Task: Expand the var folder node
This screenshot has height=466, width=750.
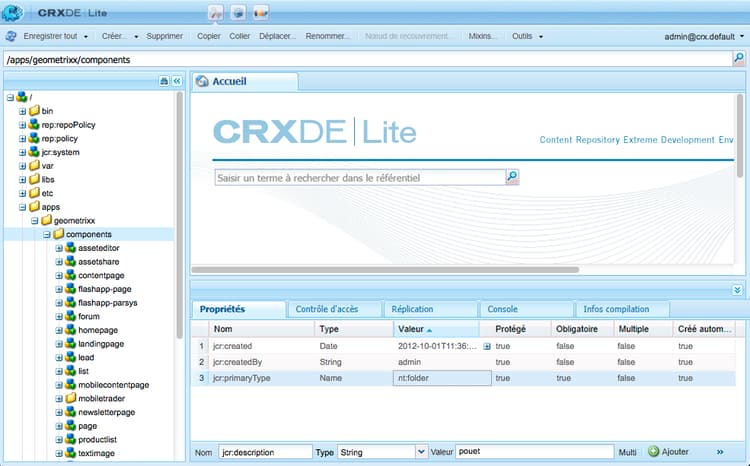Action: [x=22, y=166]
